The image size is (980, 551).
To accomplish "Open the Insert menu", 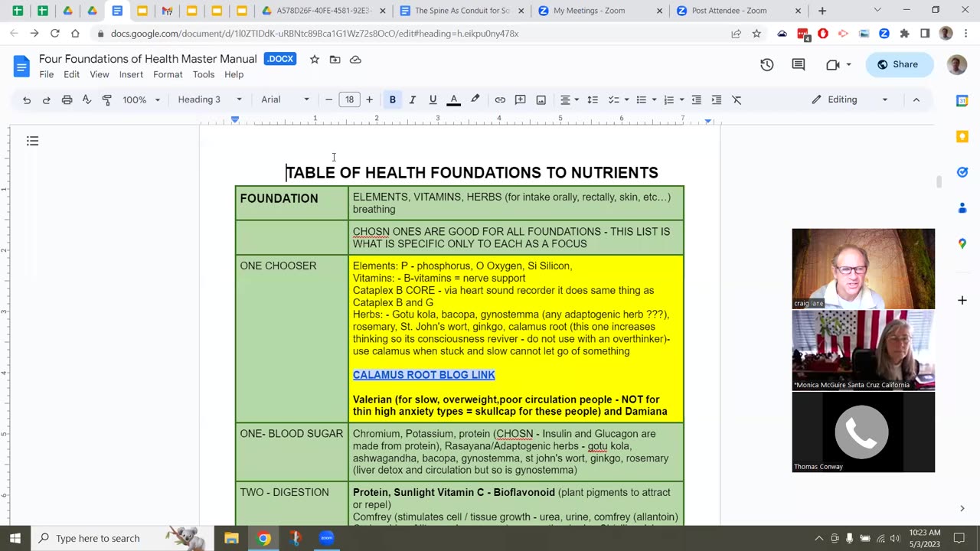I will coord(131,74).
